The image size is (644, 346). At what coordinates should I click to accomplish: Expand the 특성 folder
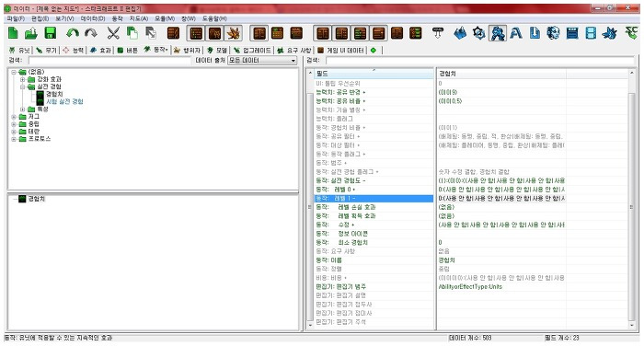(23, 110)
